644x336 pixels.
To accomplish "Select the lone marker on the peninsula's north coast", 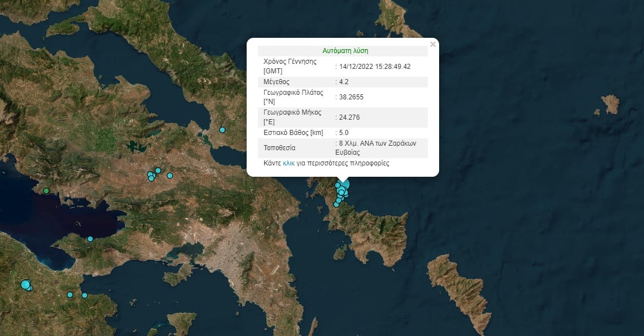I will 90,239.
